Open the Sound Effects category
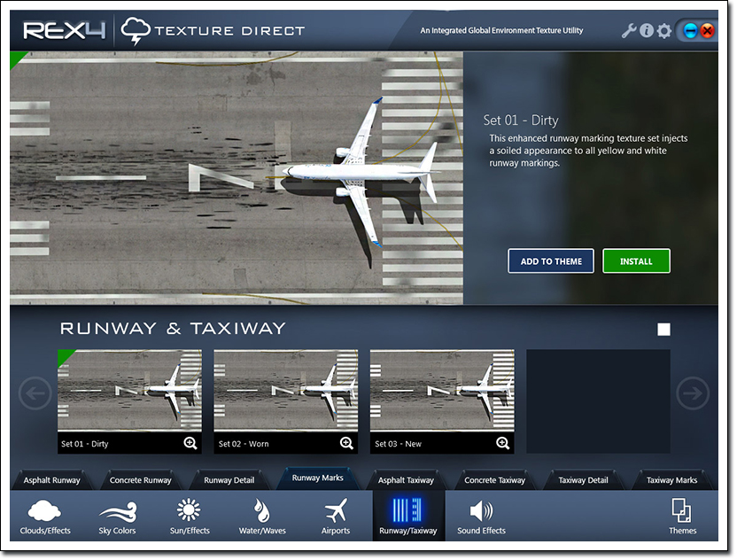This screenshot has height=560, width=737. (481, 517)
